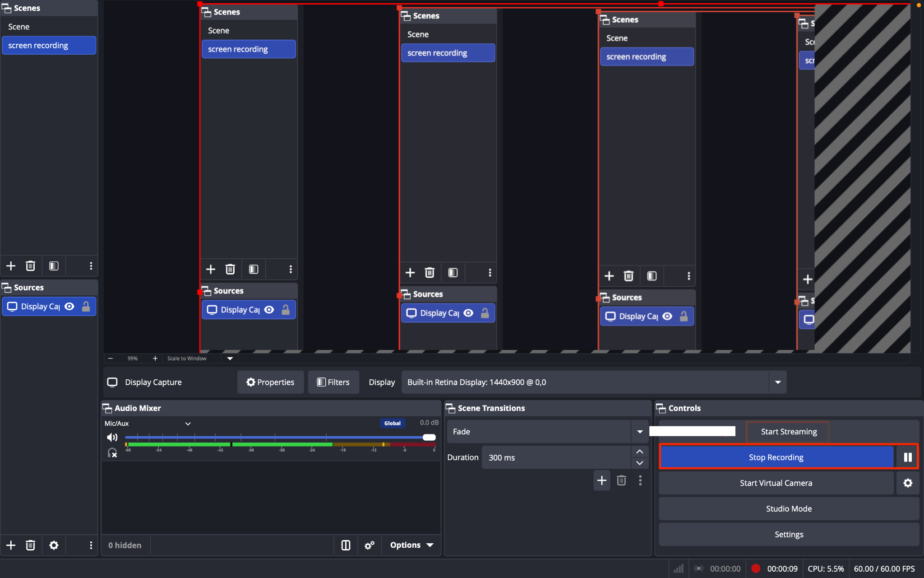
Task: Open Settings from Controls panel
Action: (789, 535)
